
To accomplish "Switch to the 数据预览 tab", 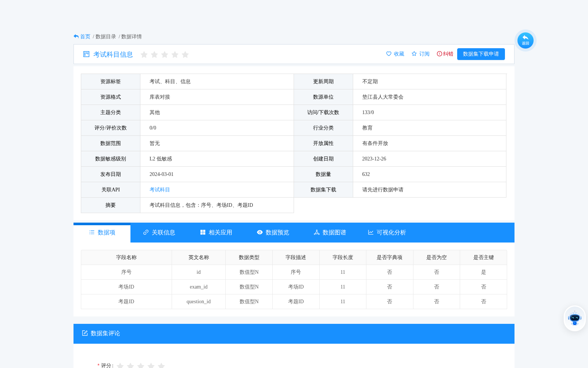I will pos(273,233).
